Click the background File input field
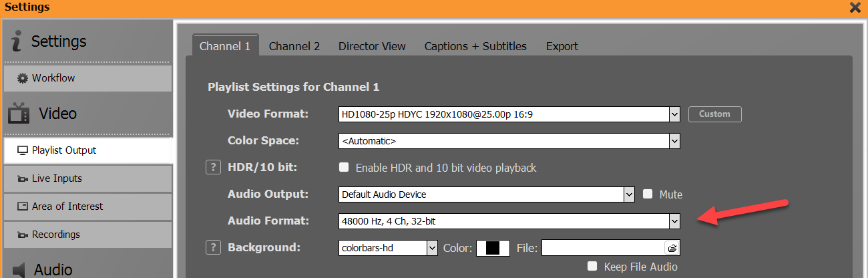 [602, 248]
